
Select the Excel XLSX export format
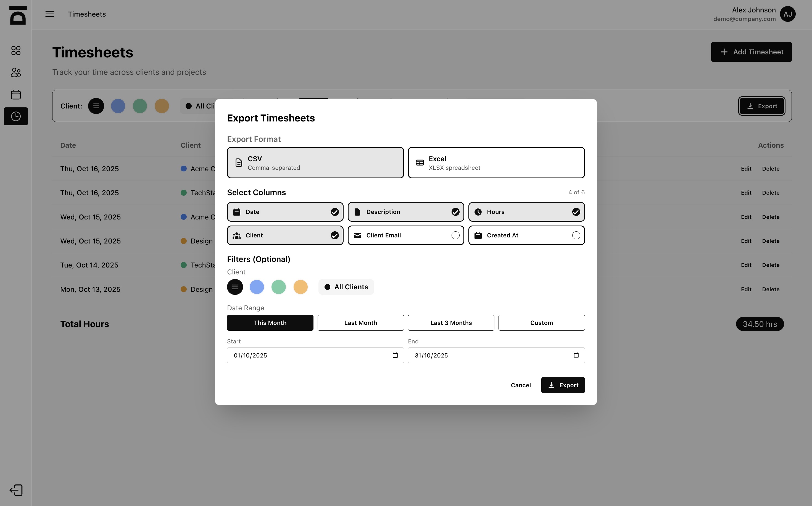coord(496,163)
